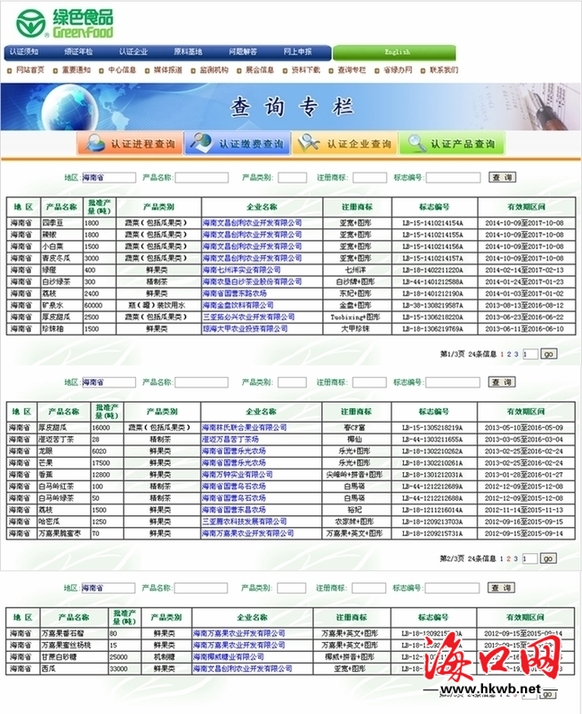Click the Green Food logo
This screenshot has height=714, width=582.
pos(65,23)
